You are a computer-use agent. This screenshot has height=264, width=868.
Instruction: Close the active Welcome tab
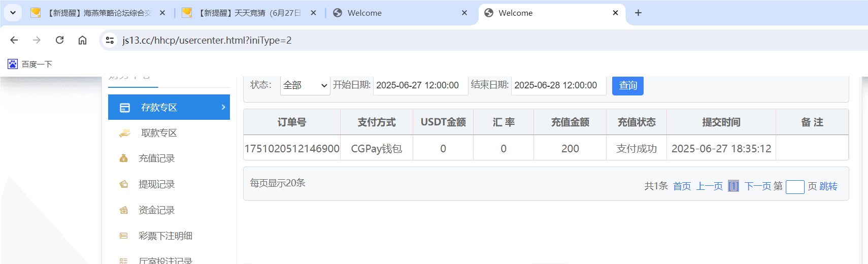point(616,13)
